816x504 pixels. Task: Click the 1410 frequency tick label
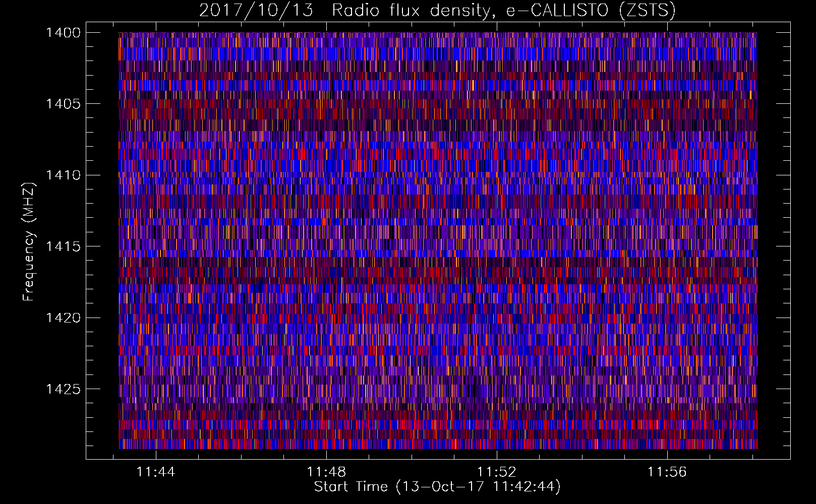tap(63, 175)
